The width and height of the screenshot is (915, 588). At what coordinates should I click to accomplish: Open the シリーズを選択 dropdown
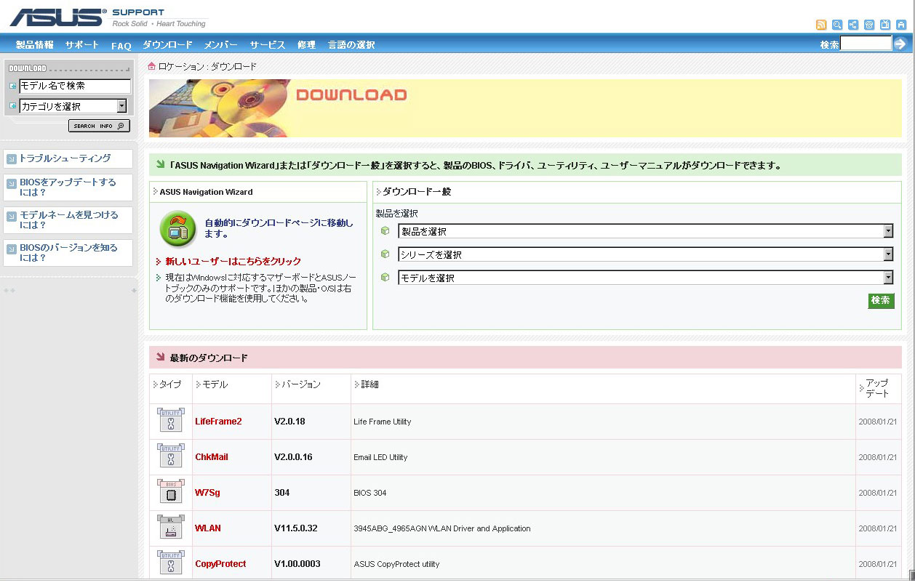tap(645, 254)
